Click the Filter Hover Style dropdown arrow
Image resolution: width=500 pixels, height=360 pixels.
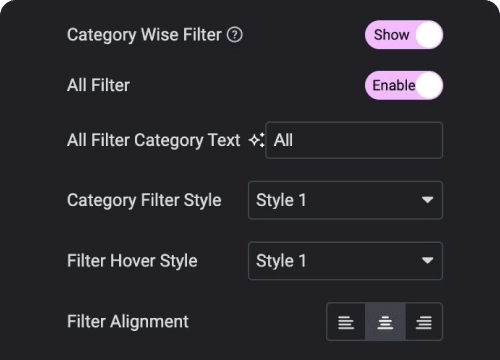pos(427,260)
